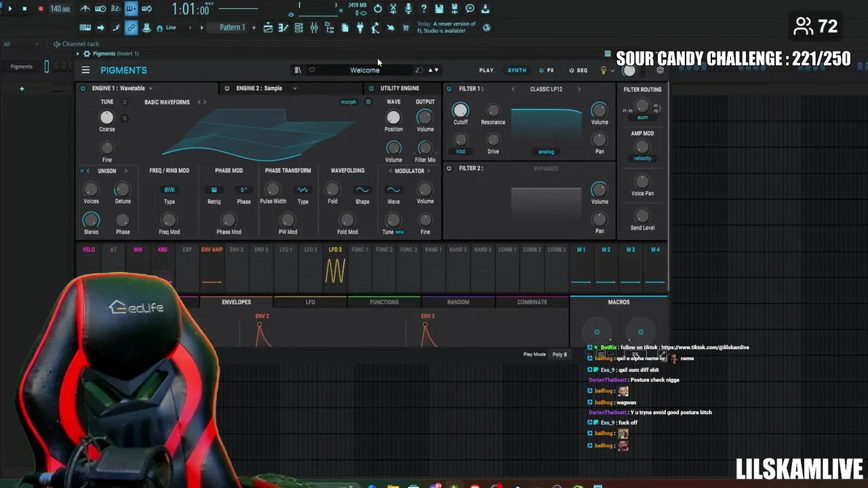The width and height of the screenshot is (868, 488).
Task: Click the plugin picker plug icon
Action: pyautogui.click(x=360, y=28)
